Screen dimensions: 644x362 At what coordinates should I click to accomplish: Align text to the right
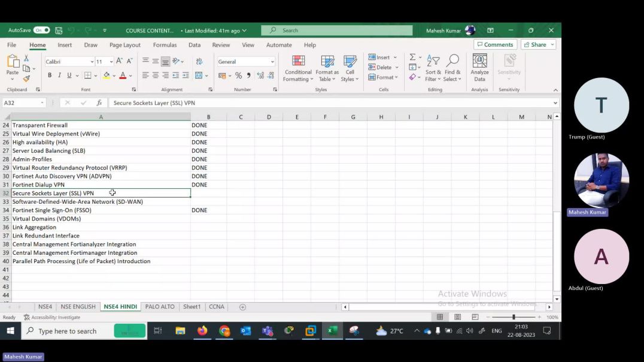(165, 76)
